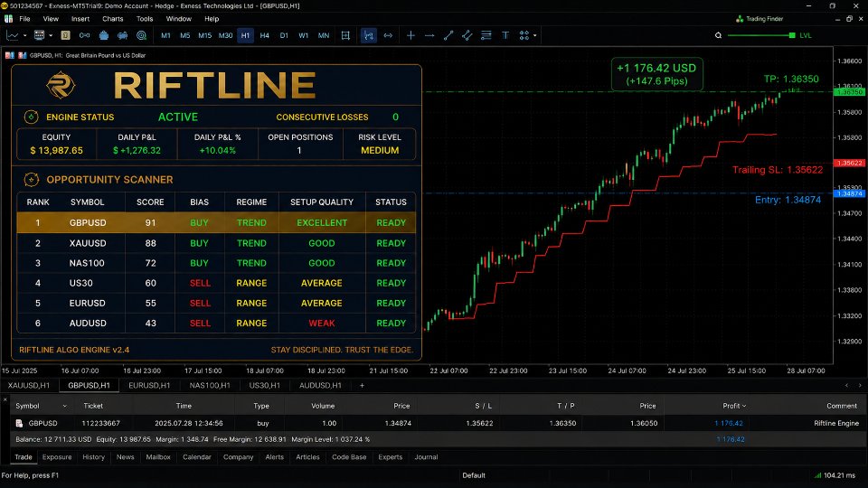Click the Opportunity Scanner target icon

point(31,179)
